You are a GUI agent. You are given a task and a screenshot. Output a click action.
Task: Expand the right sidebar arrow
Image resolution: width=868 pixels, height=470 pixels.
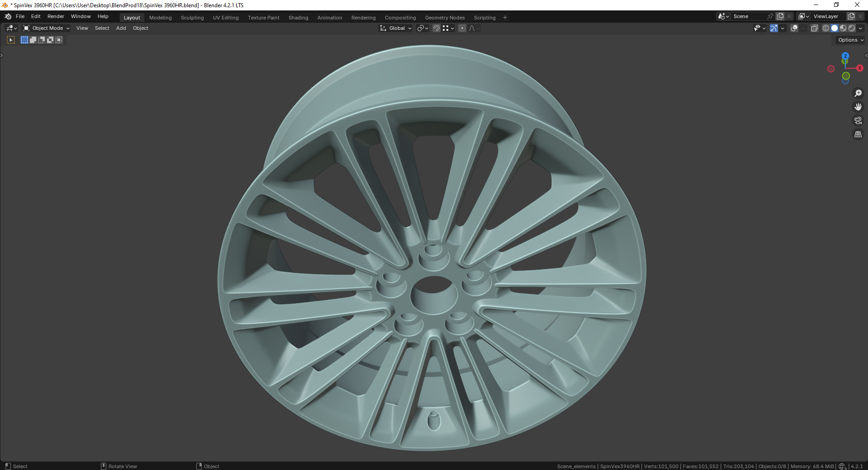coord(866,56)
